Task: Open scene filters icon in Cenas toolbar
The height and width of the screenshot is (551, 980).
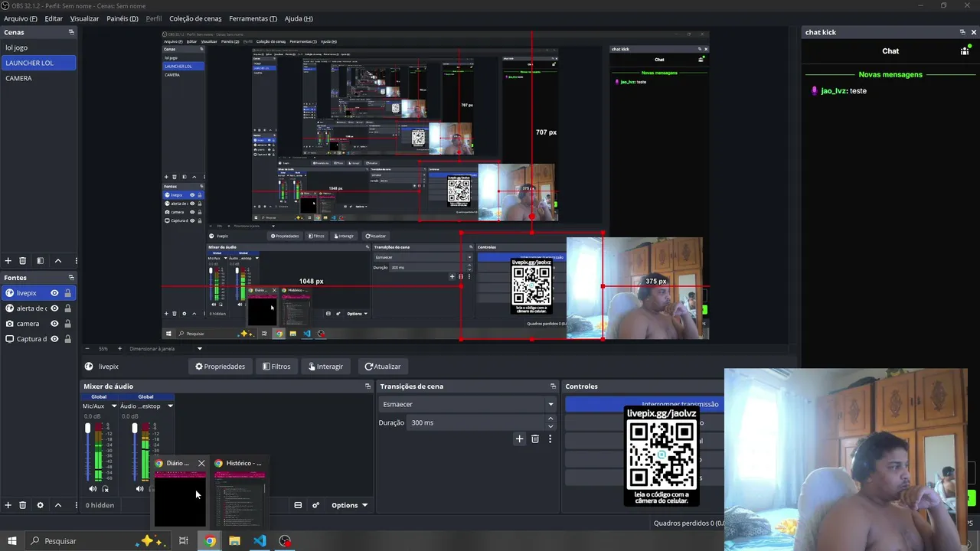Action: click(x=40, y=261)
